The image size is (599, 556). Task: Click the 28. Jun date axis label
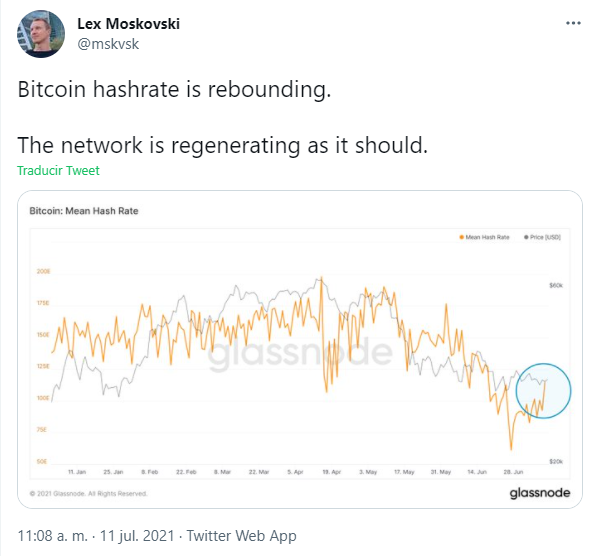click(x=513, y=472)
